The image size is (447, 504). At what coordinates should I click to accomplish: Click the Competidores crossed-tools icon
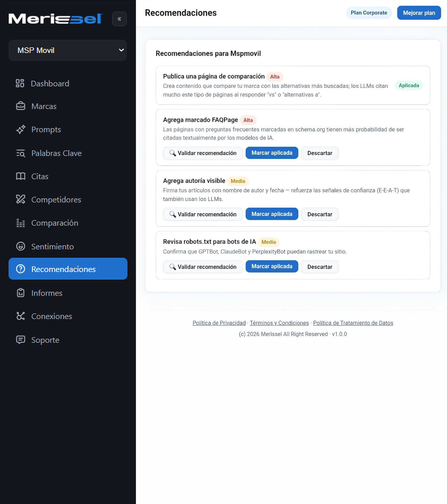pos(21,199)
